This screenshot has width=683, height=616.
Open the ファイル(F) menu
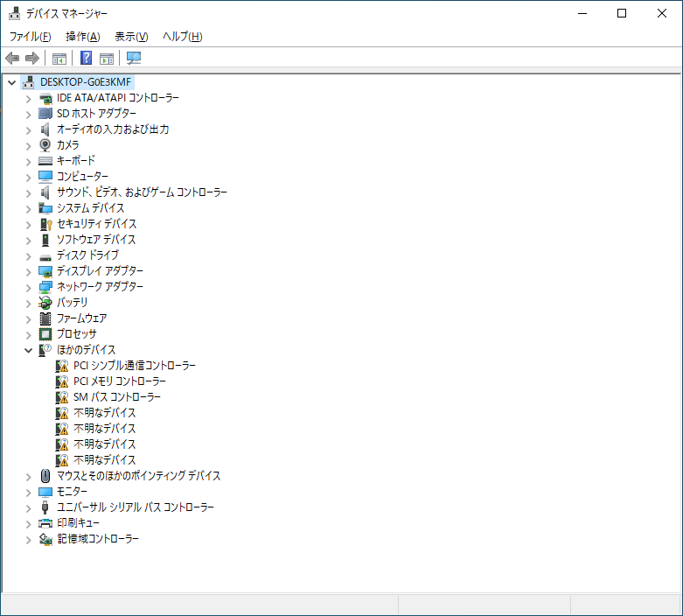[30, 37]
